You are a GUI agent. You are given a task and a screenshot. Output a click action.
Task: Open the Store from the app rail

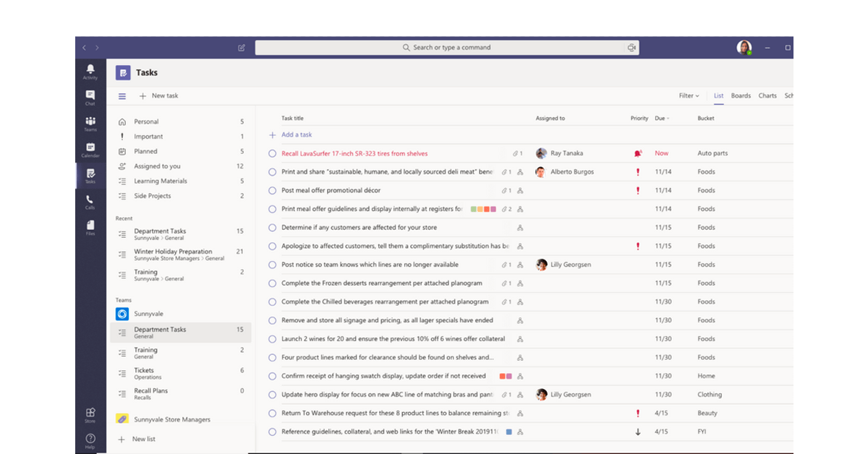(x=90, y=415)
